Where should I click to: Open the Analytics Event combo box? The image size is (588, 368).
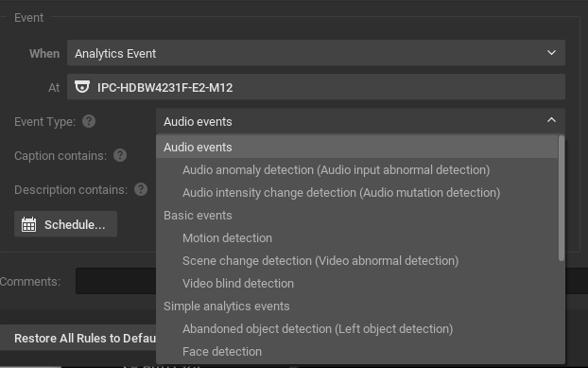point(316,53)
